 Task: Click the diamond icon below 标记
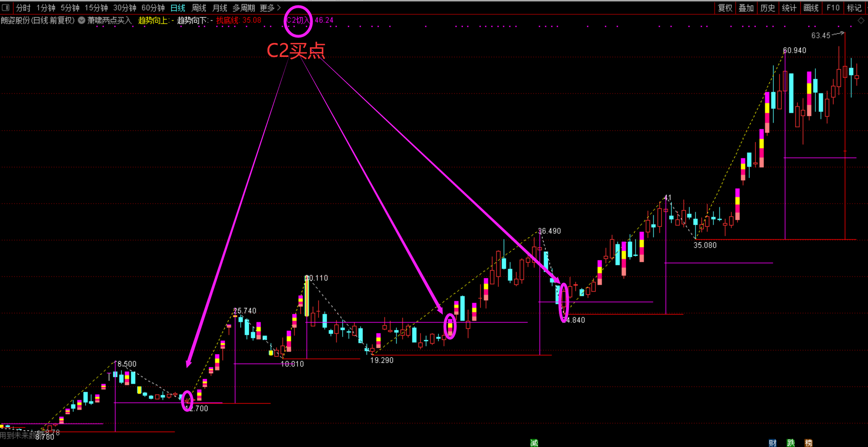coord(861,21)
